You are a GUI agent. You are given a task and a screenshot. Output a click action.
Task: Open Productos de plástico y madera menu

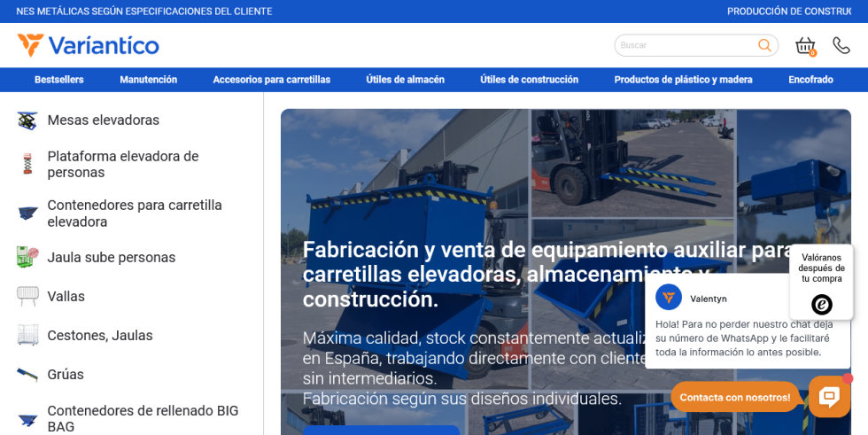[x=683, y=80]
